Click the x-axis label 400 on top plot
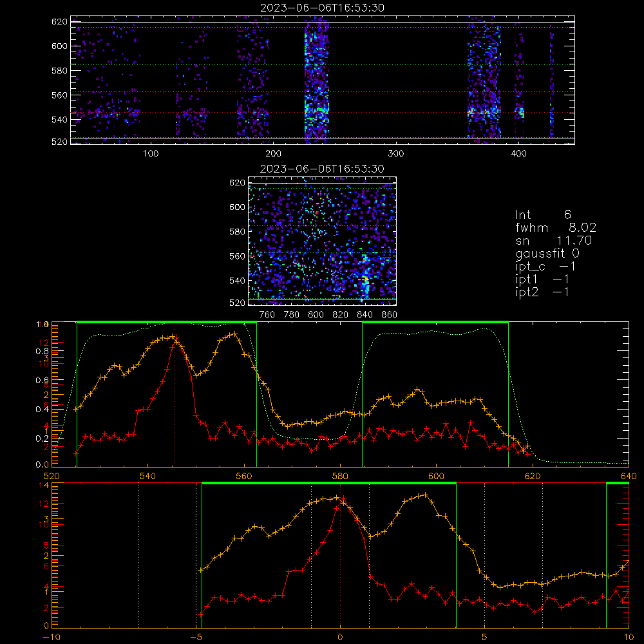 tap(518, 154)
